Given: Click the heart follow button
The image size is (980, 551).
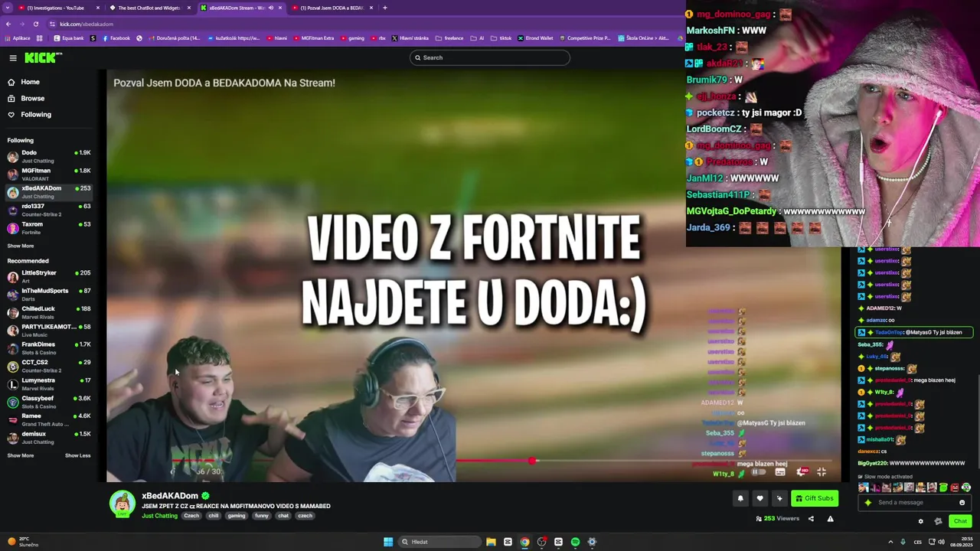Looking at the screenshot, I should (x=759, y=498).
